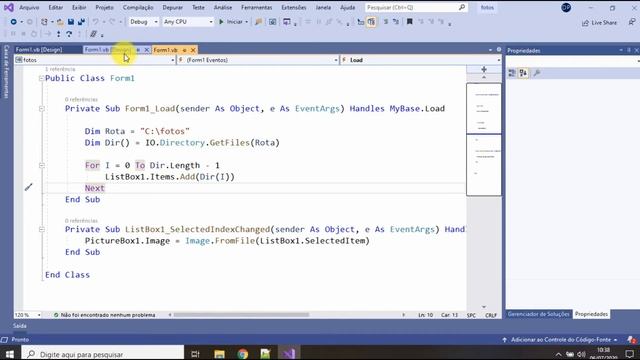The image size is (640, 360).
Task: Collapse the Public Class Form1 block
Action: pyautogui.click(x=41, y=78)
